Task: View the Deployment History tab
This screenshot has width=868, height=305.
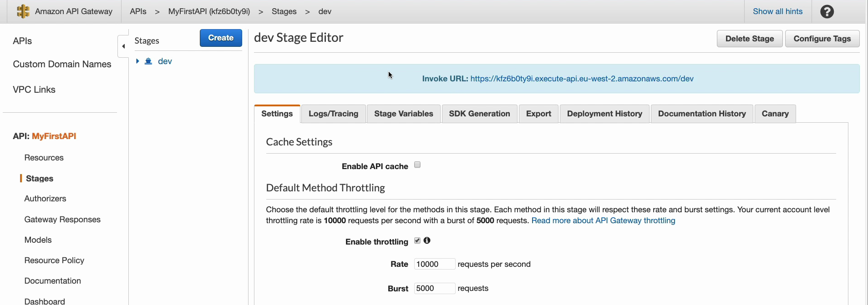Action: [x=605, y=114]
